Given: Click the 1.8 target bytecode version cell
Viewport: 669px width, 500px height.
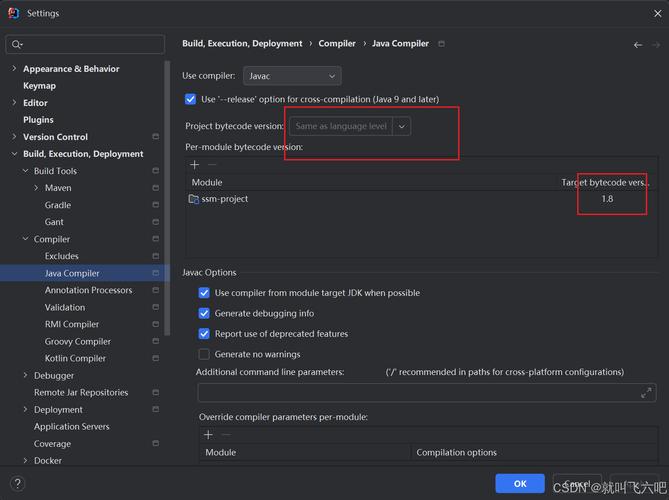Looking at the screenshot, I should click(x=607, y=199).
